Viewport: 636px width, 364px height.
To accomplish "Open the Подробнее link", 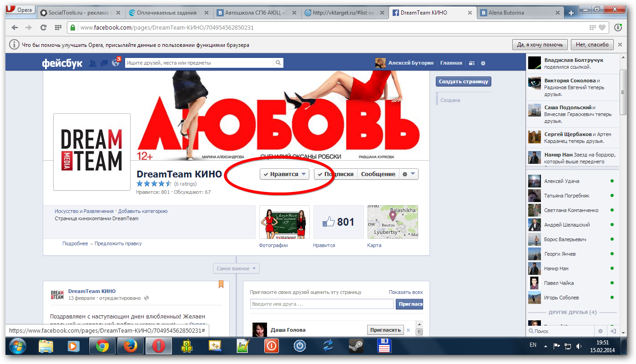I will [x=75, y=243].
